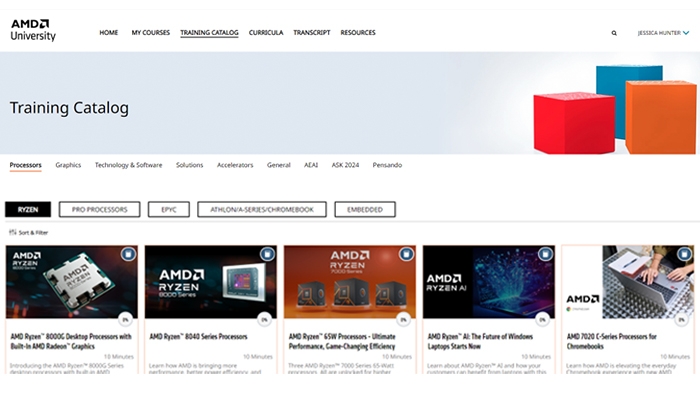Open the Sort & Filter options
The image size is (700, 400).
(x=29, y=233)
